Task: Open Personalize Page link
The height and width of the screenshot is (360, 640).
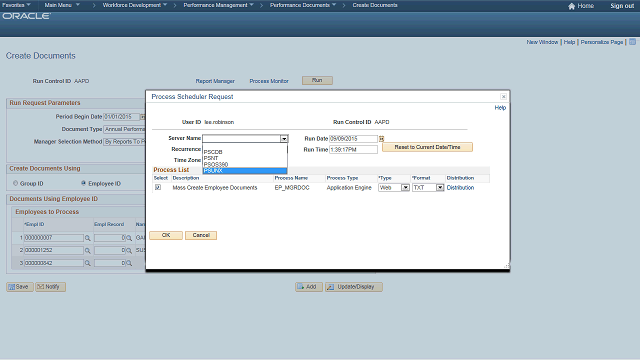Action: click(602, 42)
